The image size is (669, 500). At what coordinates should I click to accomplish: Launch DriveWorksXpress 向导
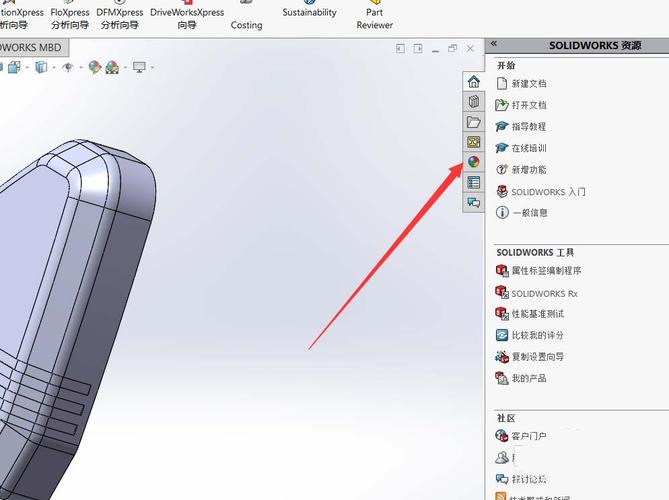click(187, 17)
